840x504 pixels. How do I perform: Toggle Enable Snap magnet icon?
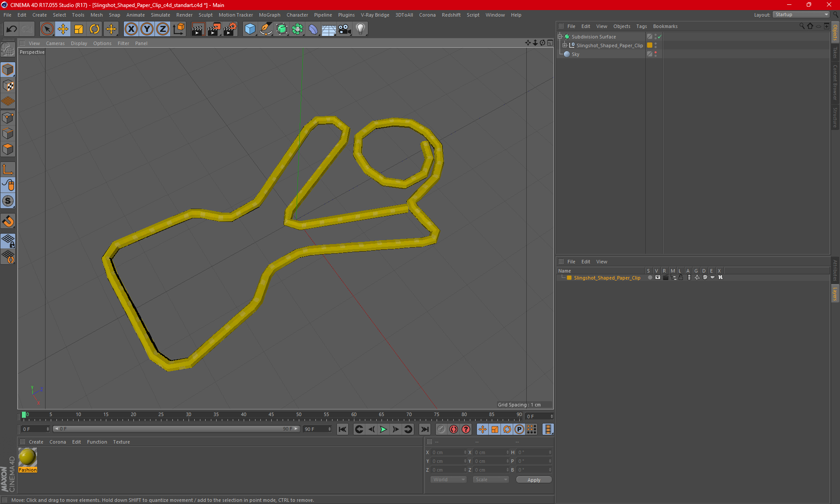point(8,221)
